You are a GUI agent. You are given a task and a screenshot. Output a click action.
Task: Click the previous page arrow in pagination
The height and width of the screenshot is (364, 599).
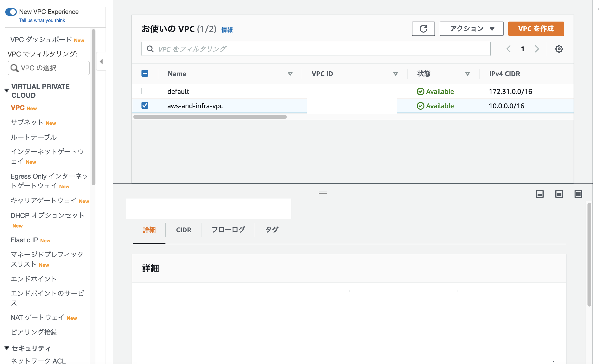509,49
